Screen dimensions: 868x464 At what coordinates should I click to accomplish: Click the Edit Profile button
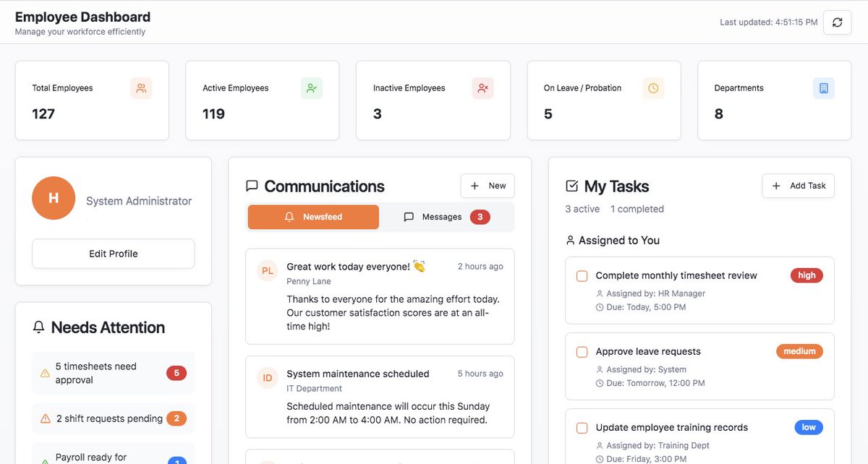113,253
